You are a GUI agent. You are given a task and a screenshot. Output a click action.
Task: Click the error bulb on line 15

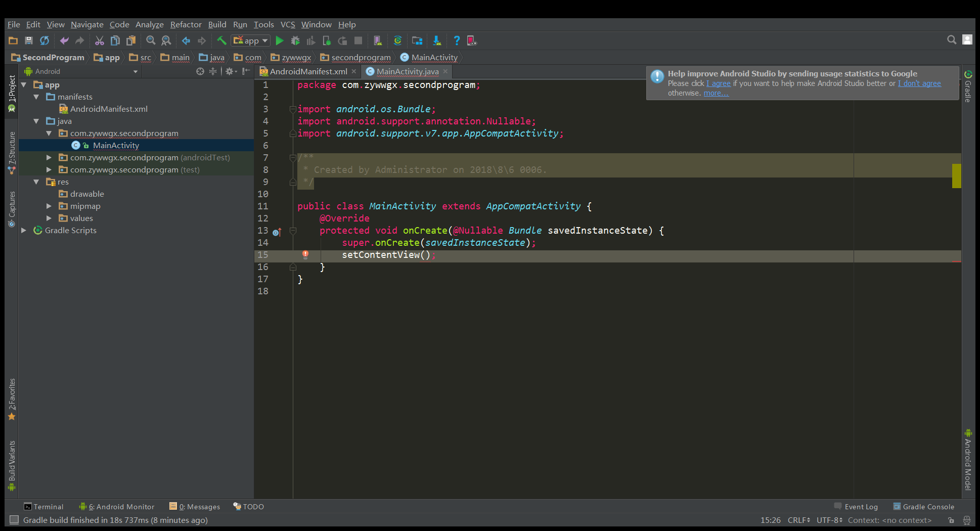coord(305,255)
